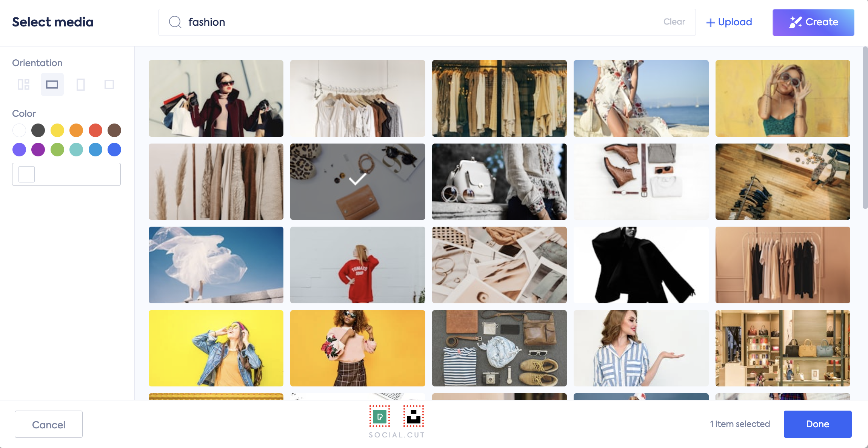Pick the woman with shopping bags photo

[216, 98]
